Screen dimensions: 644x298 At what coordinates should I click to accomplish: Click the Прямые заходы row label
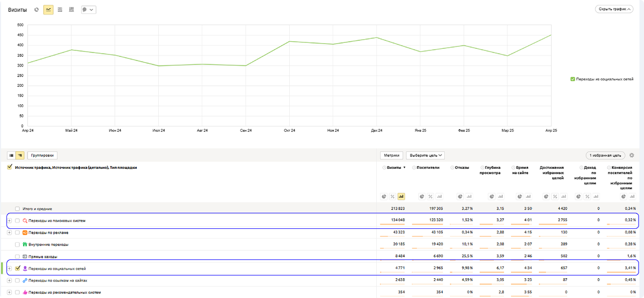tap(44, 256)
